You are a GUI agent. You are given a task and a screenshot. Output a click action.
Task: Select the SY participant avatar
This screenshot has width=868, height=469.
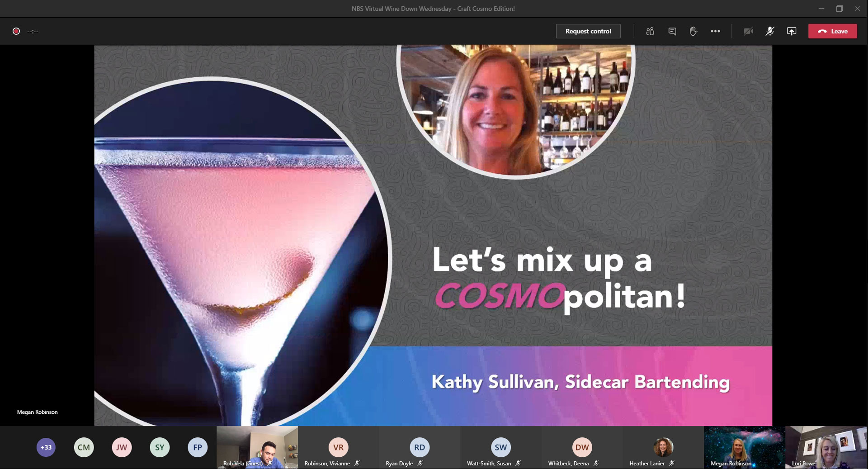(x=160, y=447)
